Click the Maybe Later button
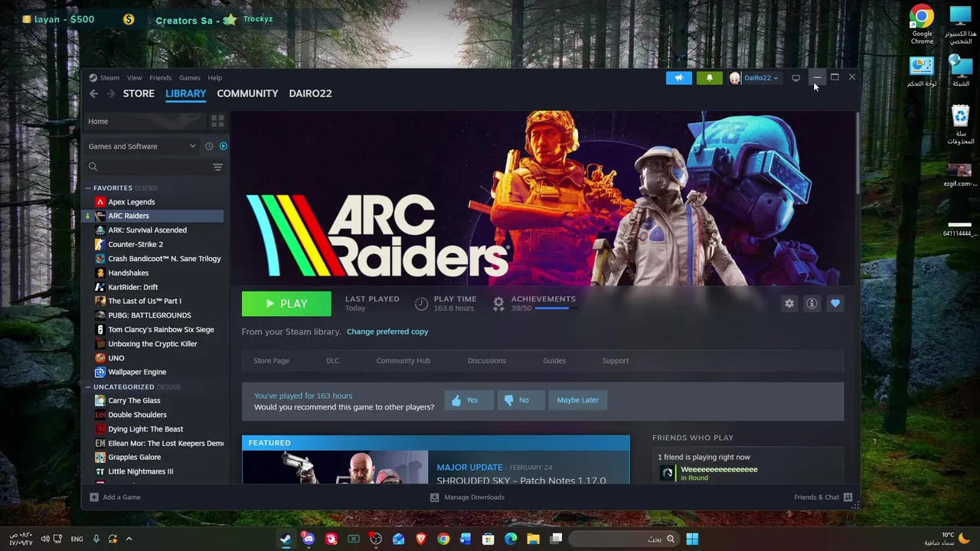The height and width of the screenshot is (551, 980). [578, 400]
